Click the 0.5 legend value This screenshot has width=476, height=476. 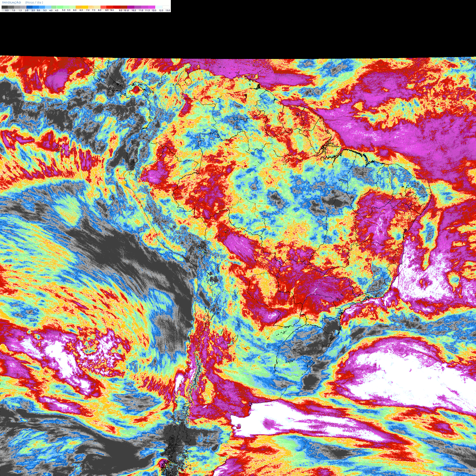(x=7, y=10)
